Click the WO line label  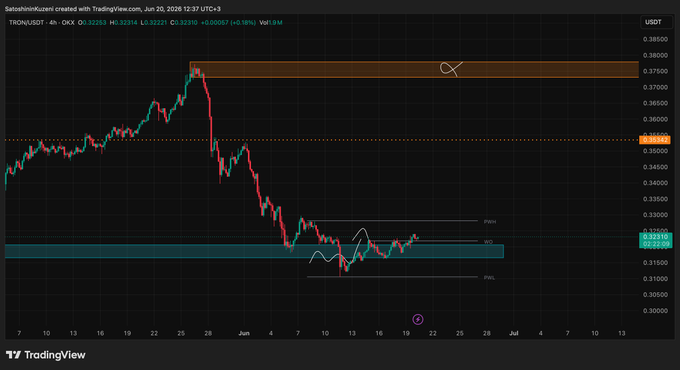(488, 242)
